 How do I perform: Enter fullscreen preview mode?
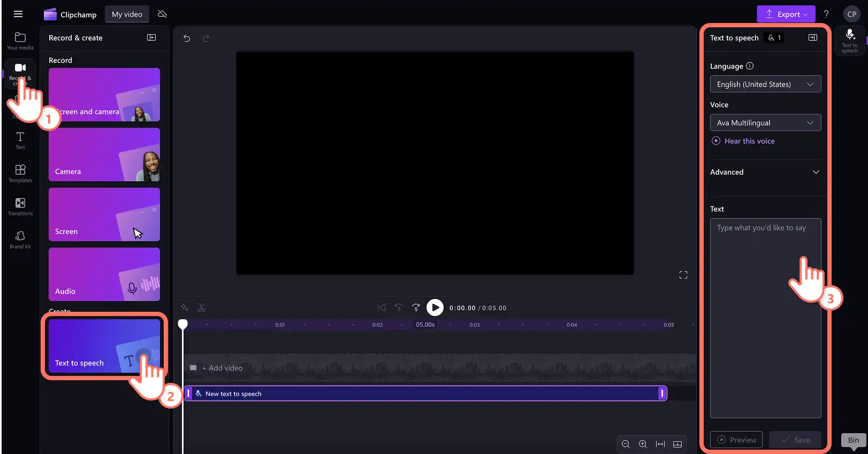coord(683,275)
